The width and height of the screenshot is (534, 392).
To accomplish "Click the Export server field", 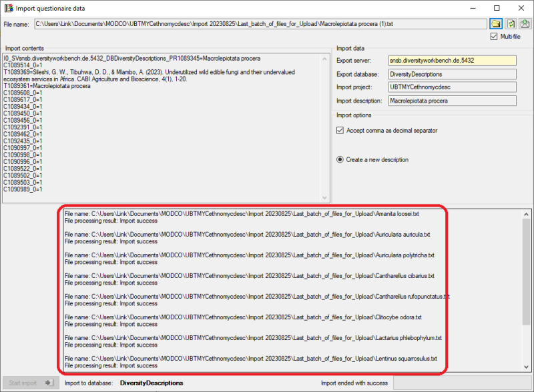I will coord(452,61).
